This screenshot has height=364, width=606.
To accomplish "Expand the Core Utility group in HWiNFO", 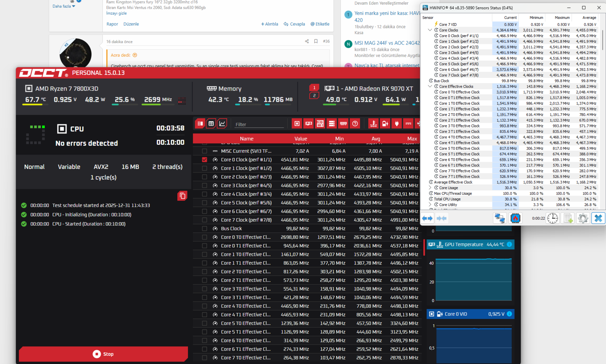I will 430,205.
